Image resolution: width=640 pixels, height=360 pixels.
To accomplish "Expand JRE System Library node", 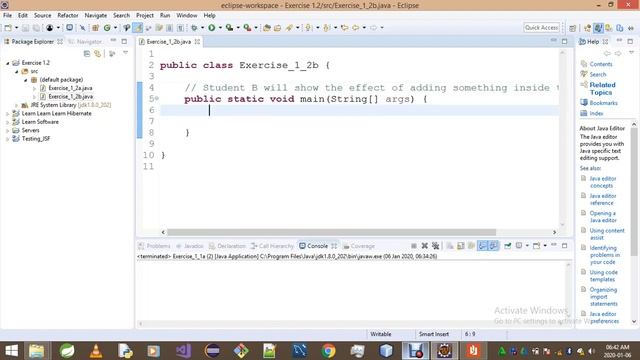I will click(x=17, y=105).
